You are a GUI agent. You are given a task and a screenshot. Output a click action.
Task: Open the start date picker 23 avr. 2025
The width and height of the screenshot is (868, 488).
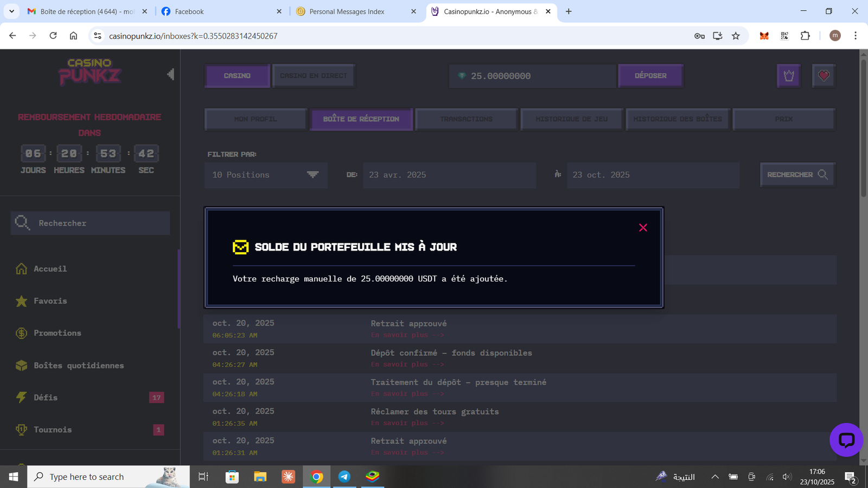pyautogui.click(x=449, y=175)
